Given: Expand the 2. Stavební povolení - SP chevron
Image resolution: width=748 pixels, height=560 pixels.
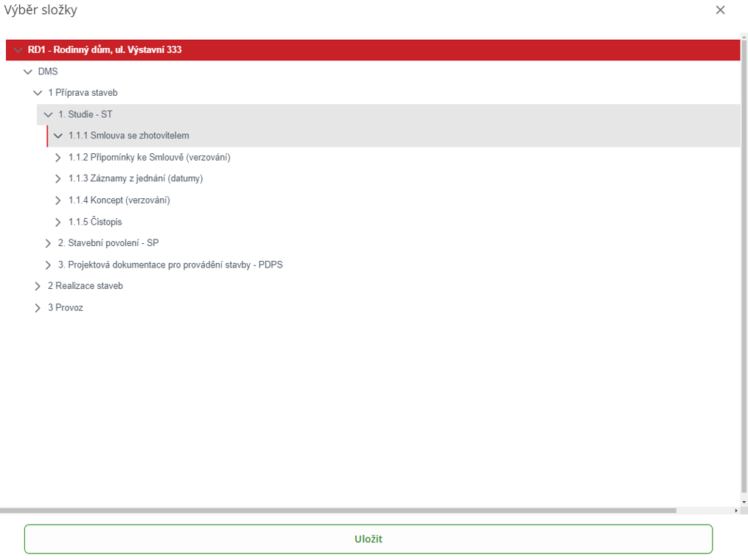Looking at the screenshot, I should [x=49, y=243].
